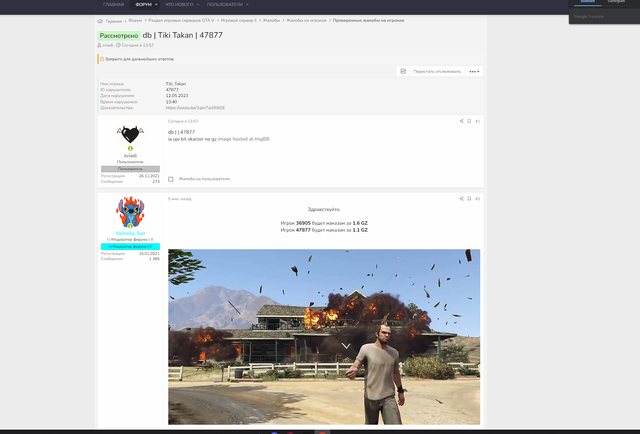Open ЧТО НОВОГО in the top navigation
Screen dimensions: 640x434
click(x=179, y=5)
